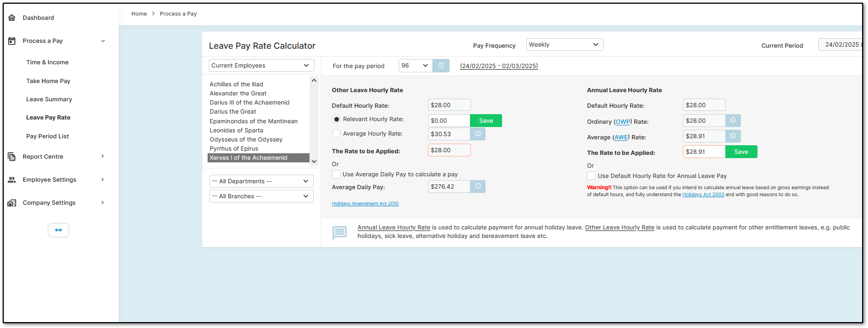Click the Dashboard home icon

pos(12,18)
